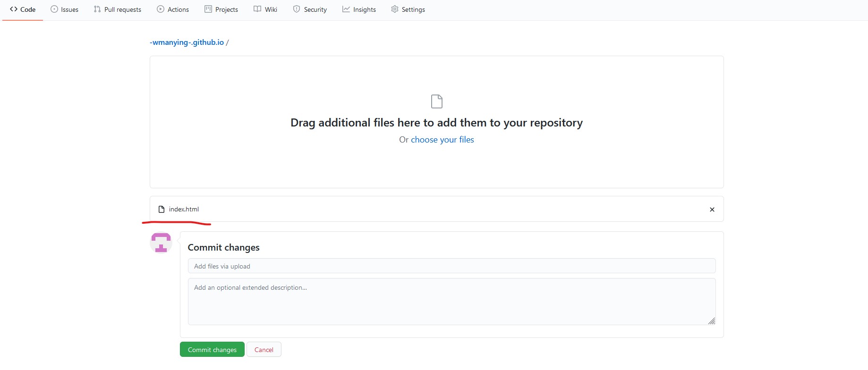
Task: Open the -wmanying-.github.io repository link
Action: (x=187, y=42)
